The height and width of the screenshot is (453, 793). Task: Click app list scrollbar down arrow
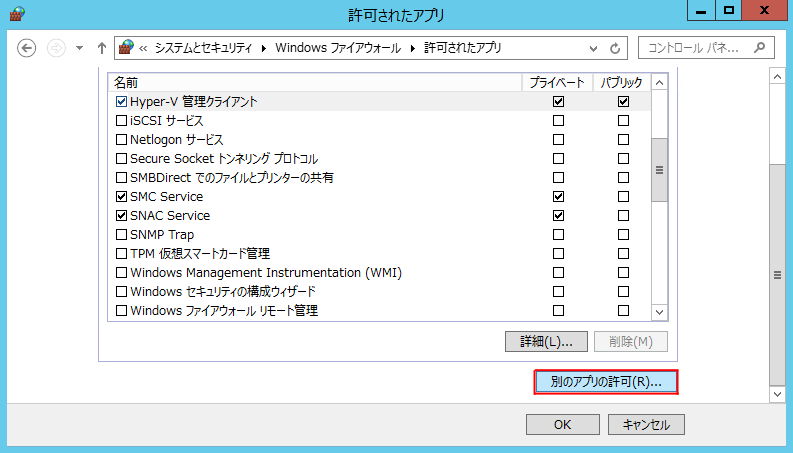coord(659,312)
